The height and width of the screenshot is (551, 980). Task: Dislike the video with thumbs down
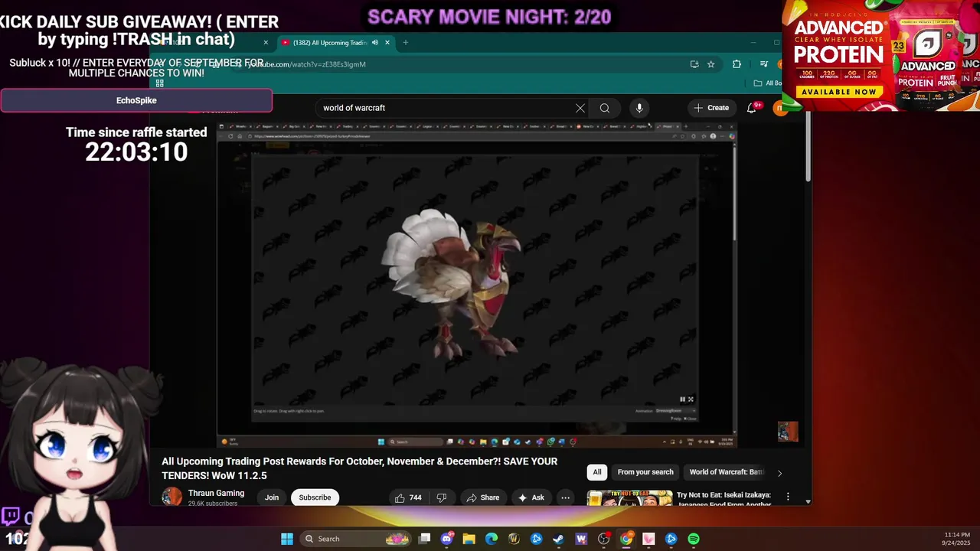pyautogui.click(x=441, y=497)
